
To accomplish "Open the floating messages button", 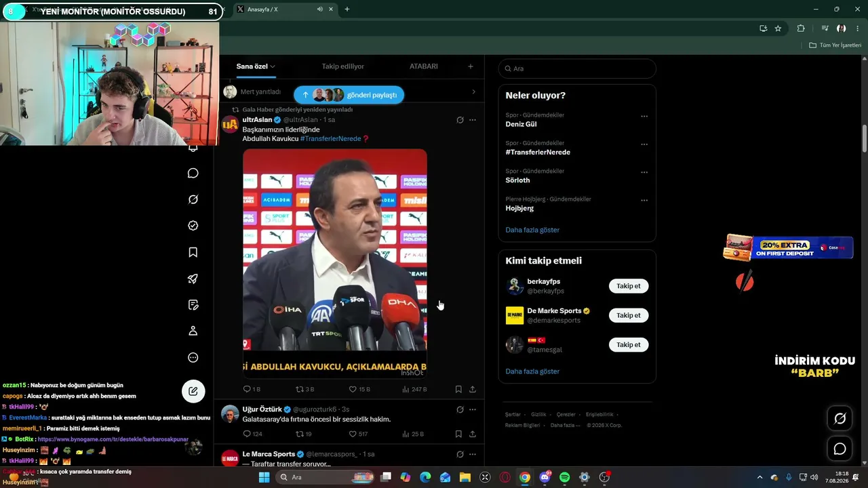I will (840, 449).
